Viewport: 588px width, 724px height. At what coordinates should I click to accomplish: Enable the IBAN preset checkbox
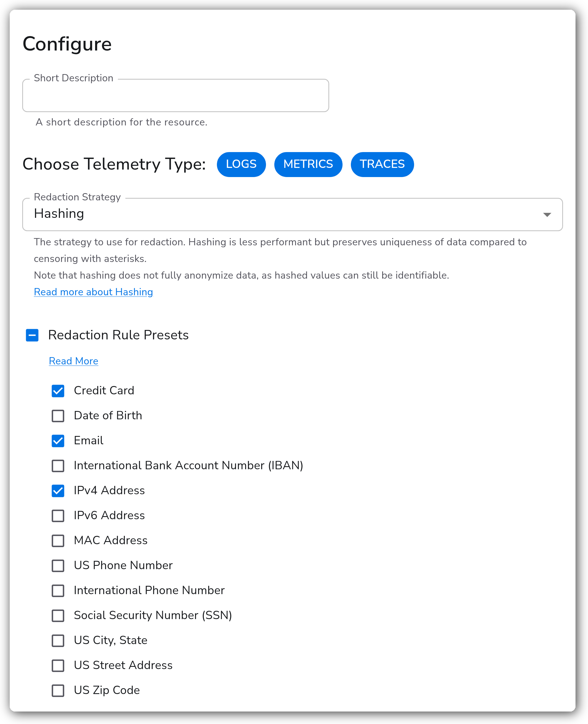pos(58,466)
